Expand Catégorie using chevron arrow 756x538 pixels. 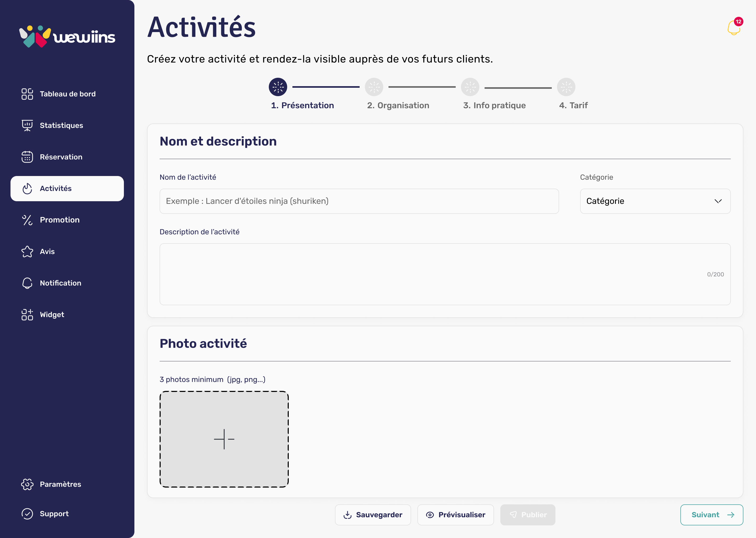[x=718, y=201]
